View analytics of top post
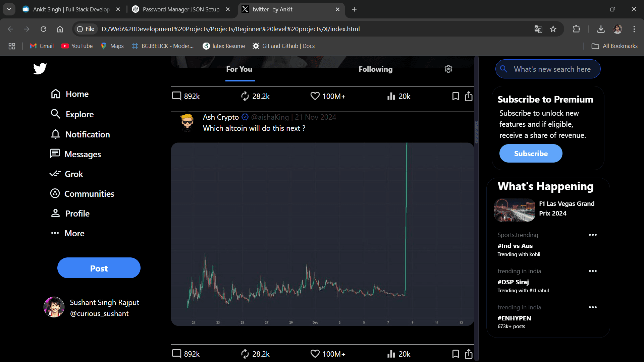 pos(391,96)
